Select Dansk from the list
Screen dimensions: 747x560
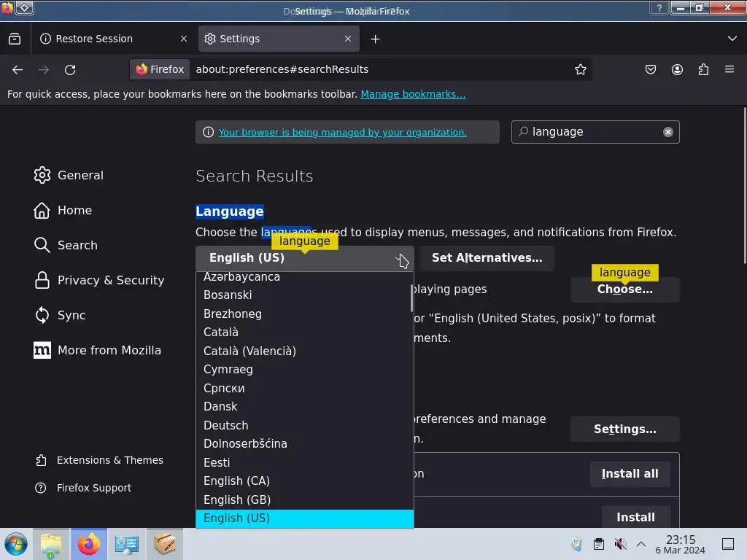tap(304, 407)
